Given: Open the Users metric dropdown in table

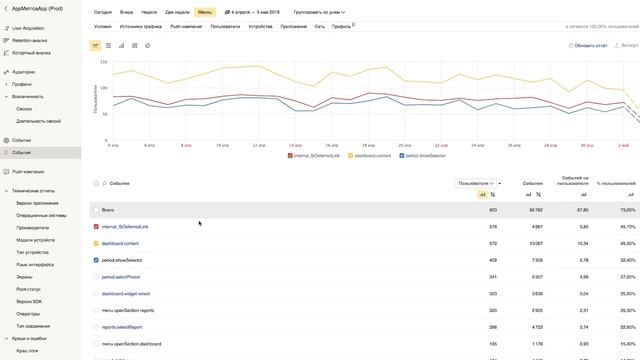Looking at the screenshot, I should 475,183.
